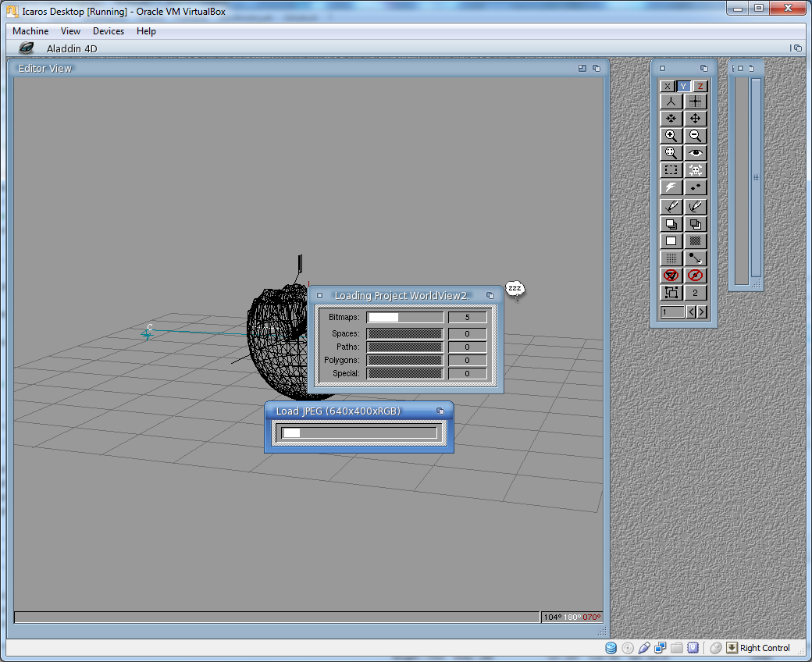
Task: Click the lightning bolt tool icon
Action: click(671, 187)
